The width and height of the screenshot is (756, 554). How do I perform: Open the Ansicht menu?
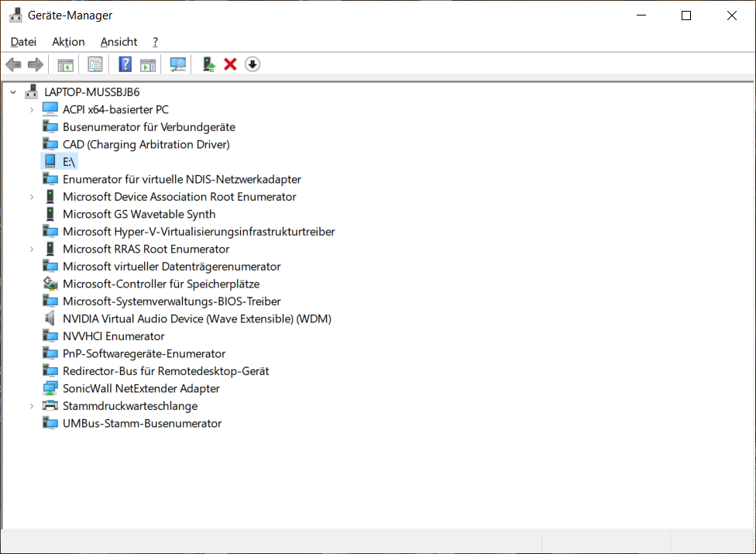tap(119, 42)
